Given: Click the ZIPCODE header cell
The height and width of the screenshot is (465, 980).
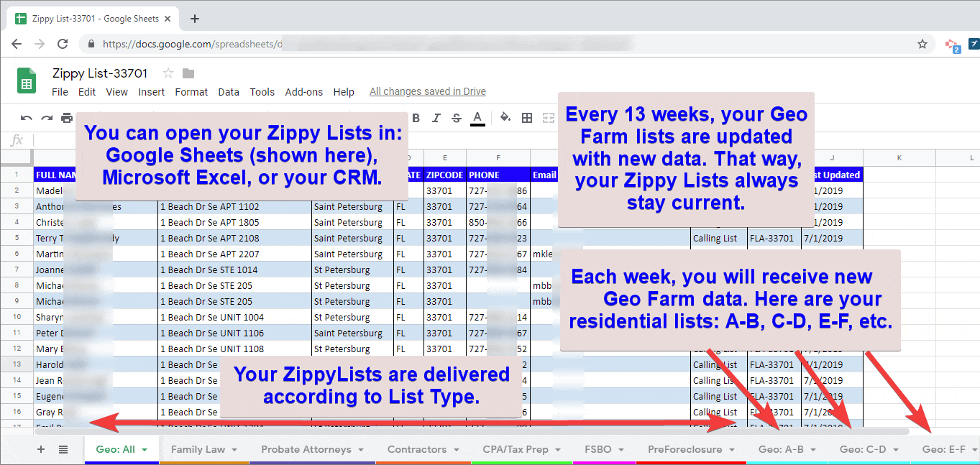Looking at the screenshot, I should coord(445,175).
